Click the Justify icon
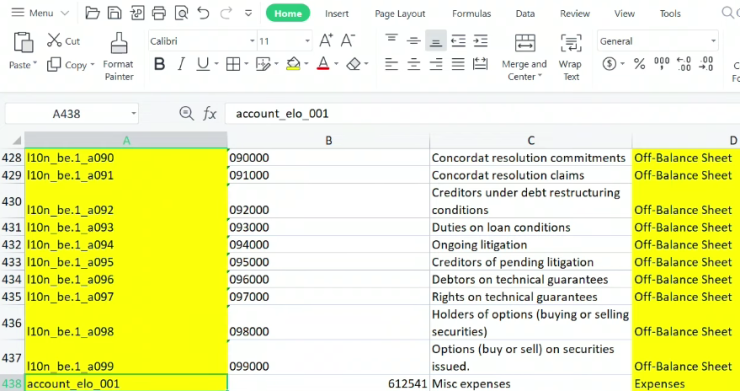The width and height of the screenshot is (740, 391). (458, 64)
